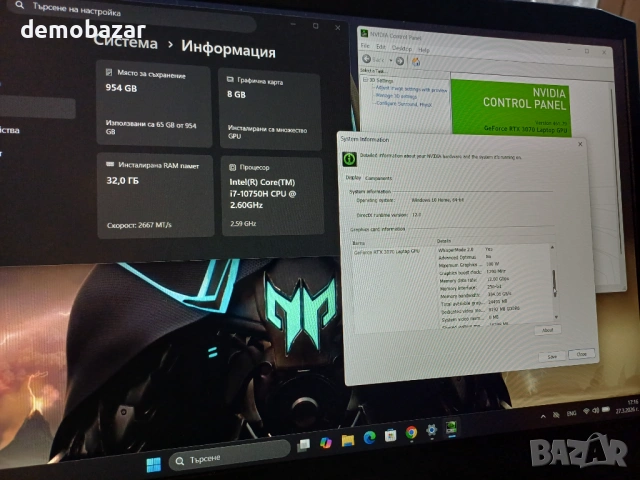640x480 pixels.
Task: Open the Back history dropdown arrow
Action: click(x=391, y=61)
